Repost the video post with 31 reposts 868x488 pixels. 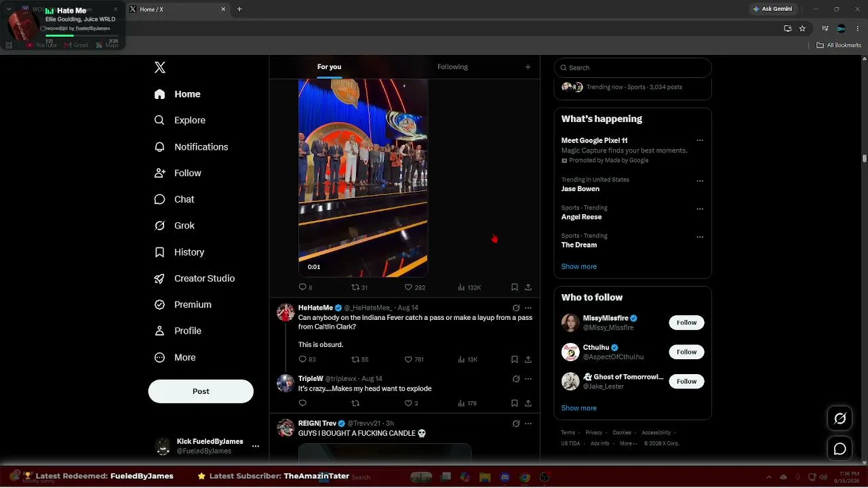click(x=359, y=287)
